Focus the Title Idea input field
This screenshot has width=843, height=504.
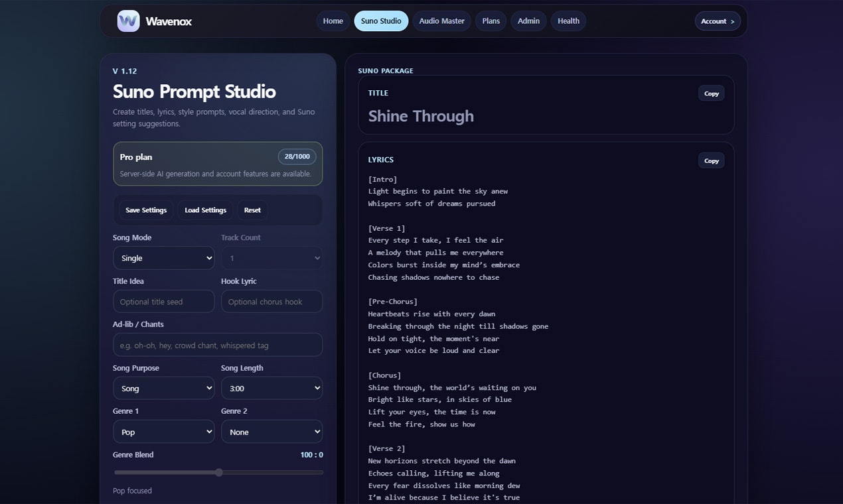tap(164, 302)
